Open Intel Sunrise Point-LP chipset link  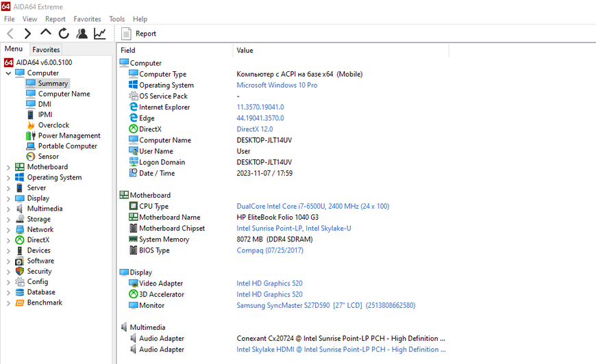tap(293, 228)
